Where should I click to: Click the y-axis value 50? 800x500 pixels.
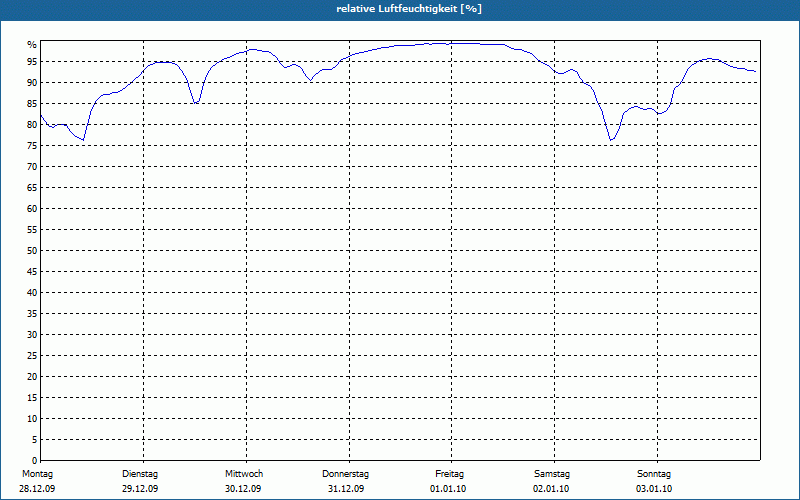32,251
